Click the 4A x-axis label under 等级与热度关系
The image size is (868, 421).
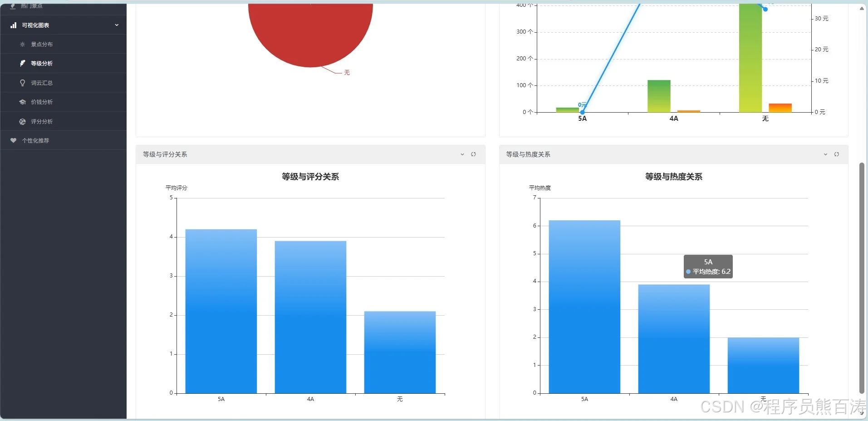pyautogui.click(x=674, y=399)
